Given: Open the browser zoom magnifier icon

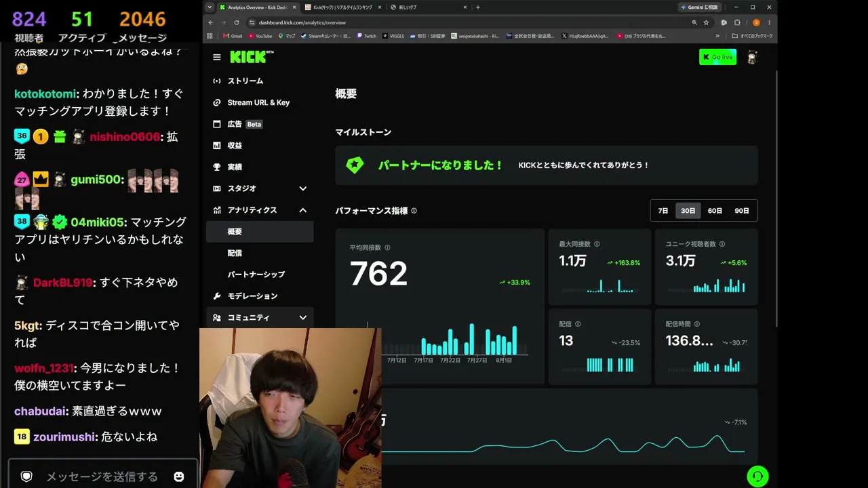Looking at the screenshot, I should pos(694,22).
